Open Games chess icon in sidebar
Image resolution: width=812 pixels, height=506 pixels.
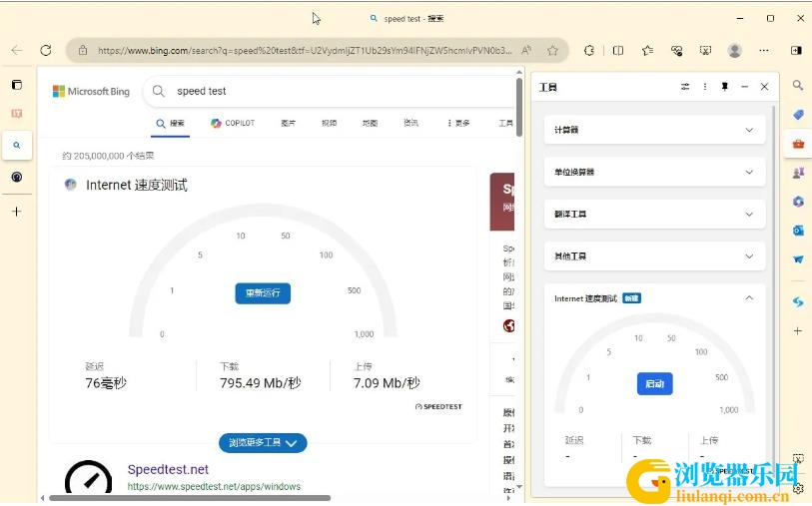tap(798, 173)
